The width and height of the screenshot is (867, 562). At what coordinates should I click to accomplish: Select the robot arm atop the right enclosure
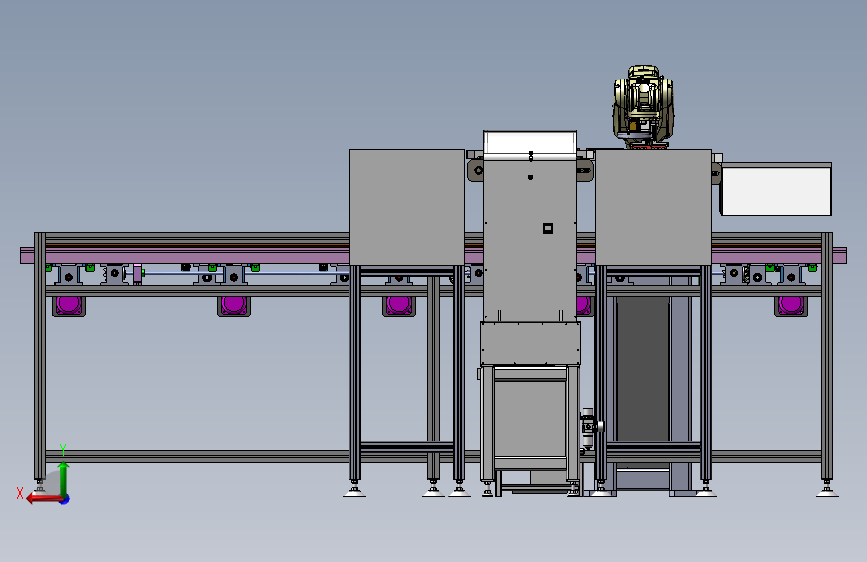(x=644, y=107)
